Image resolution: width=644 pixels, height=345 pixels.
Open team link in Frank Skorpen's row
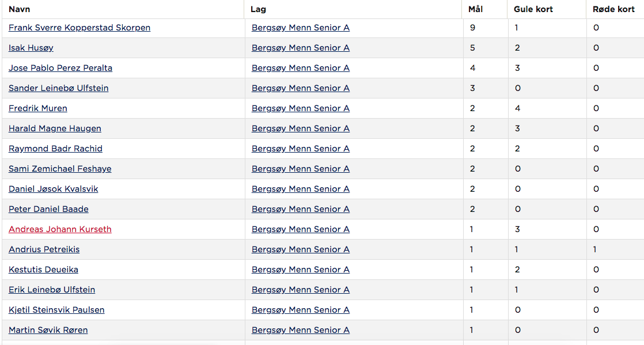[301, 28]
